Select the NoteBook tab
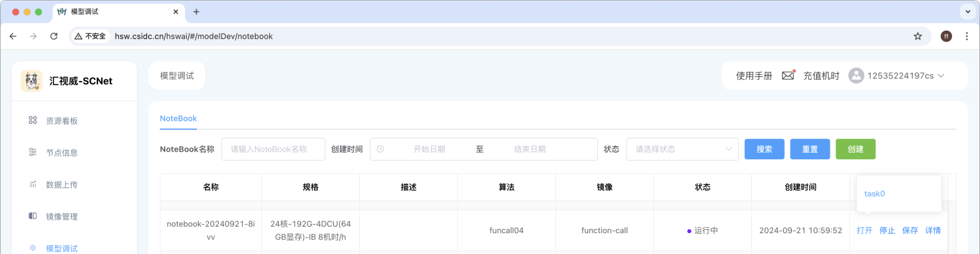The height and width of the screenshot is (254, 980). [178, 119]
